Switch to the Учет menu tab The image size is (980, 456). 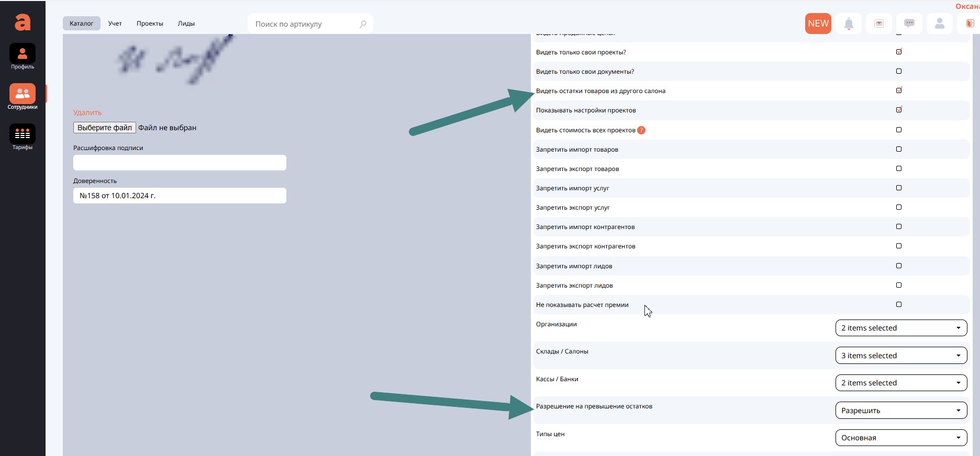115,24
